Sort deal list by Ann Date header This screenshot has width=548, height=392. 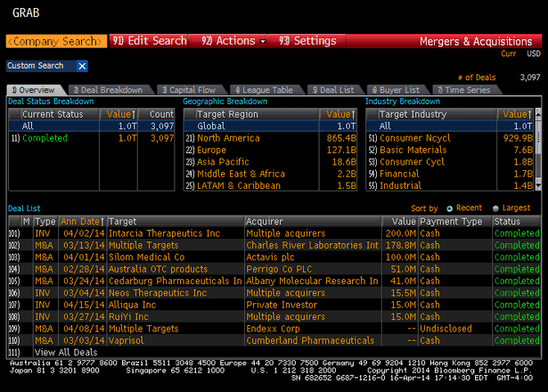tap(83, 222)
